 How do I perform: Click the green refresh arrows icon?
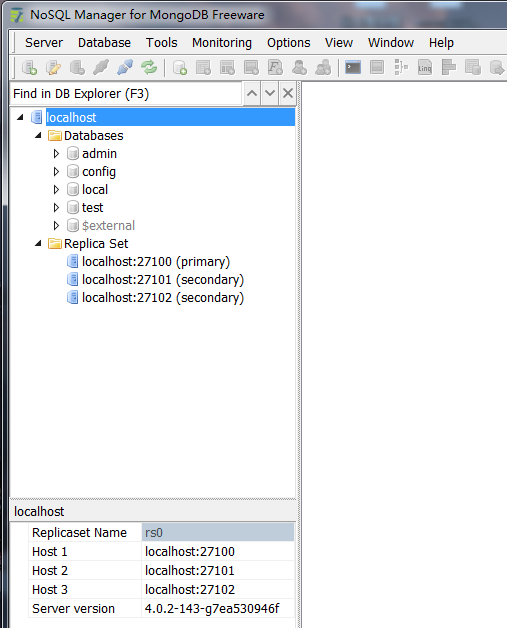[149, 67]
